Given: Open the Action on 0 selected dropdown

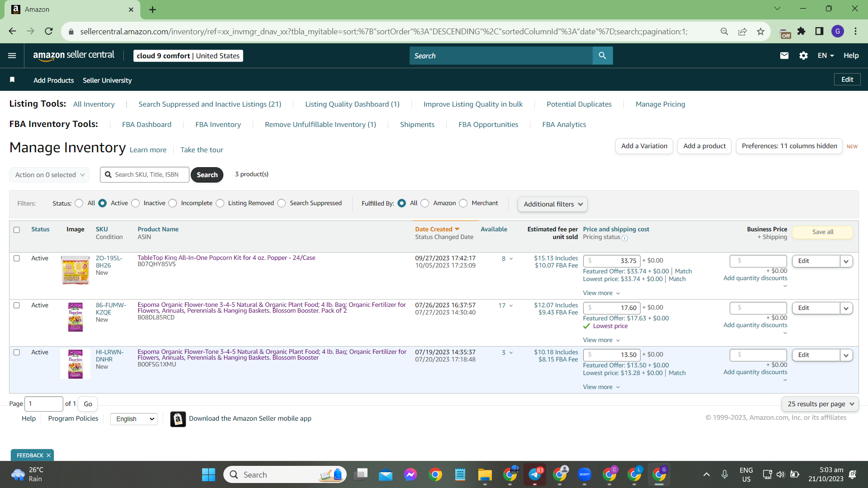Looking at the screenshot, I should click(49, 175).
